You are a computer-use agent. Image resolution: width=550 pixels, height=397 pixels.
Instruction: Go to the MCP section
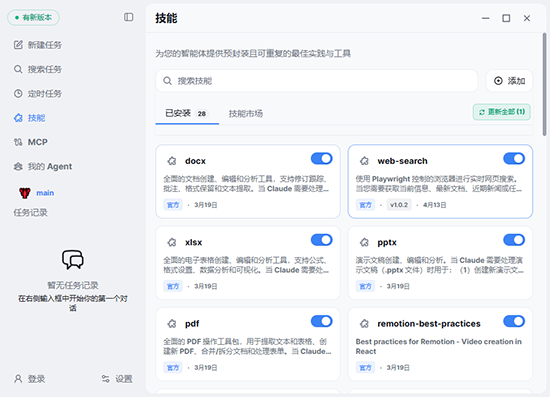pos(38,142)
